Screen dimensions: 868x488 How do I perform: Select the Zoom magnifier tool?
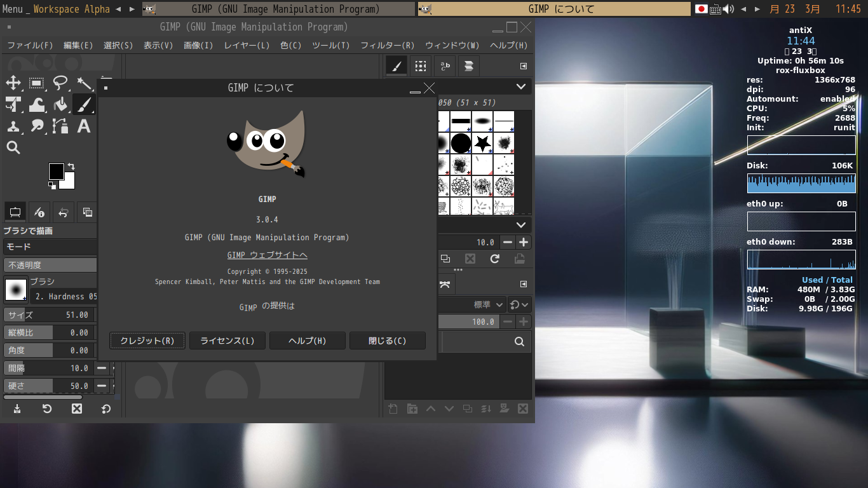(13, 148)
